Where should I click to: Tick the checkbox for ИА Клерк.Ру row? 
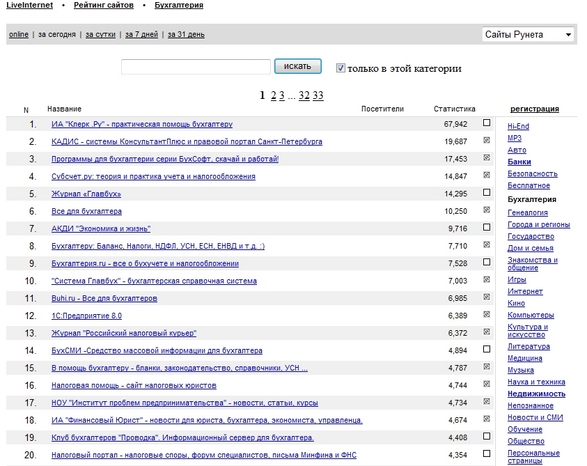486,122
